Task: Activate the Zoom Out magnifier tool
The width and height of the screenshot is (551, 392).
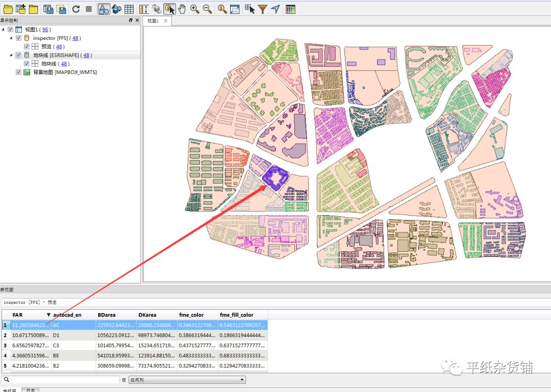Action: pyautogui.click(x=207, y=9)
